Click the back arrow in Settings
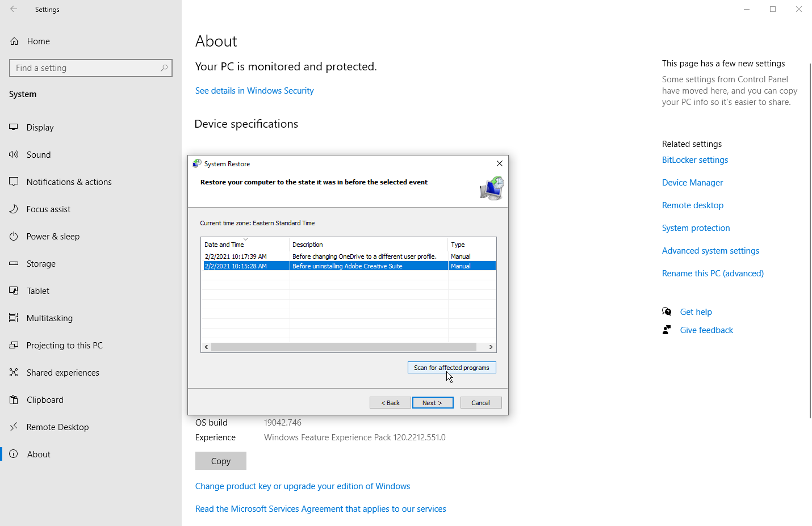The image size is (812, 526). 14,9
